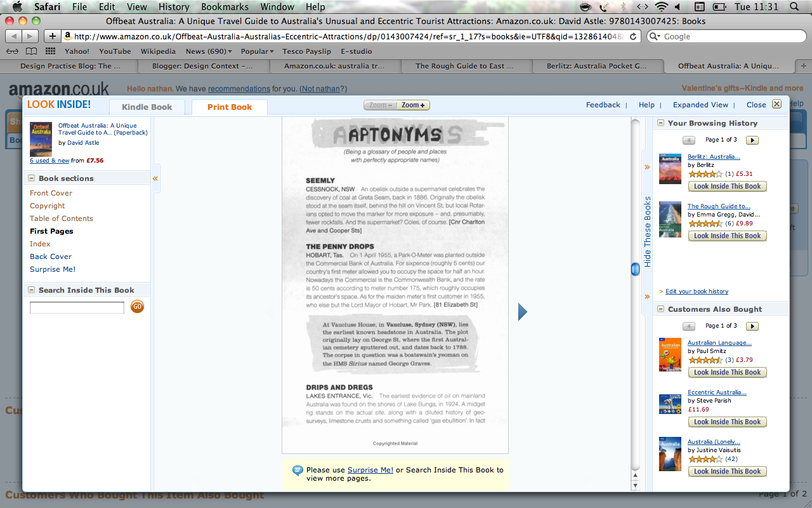Previous page of Browsing History
The height and width of the screenshot is (508, 812).
[x=689, y=140]
